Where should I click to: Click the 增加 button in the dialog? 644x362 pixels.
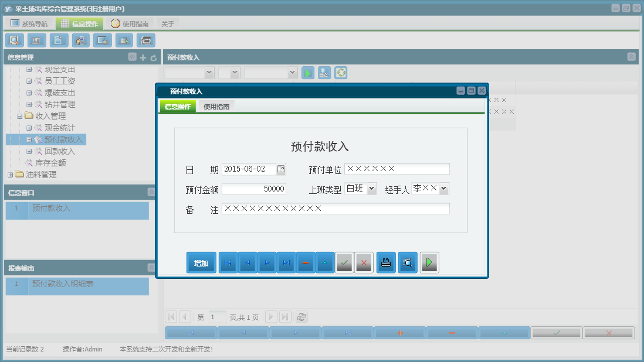pyautogui.click(x=201, y=262)
